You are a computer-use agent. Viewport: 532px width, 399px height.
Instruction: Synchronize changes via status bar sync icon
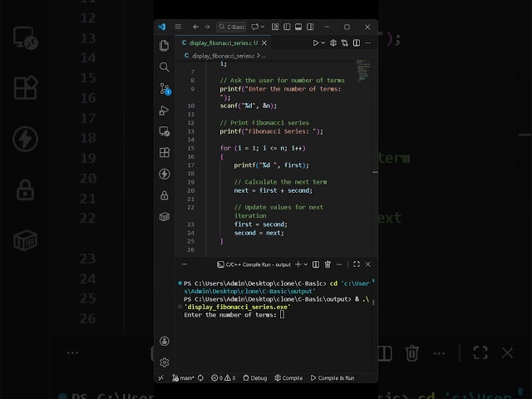(x=201, y=377)
